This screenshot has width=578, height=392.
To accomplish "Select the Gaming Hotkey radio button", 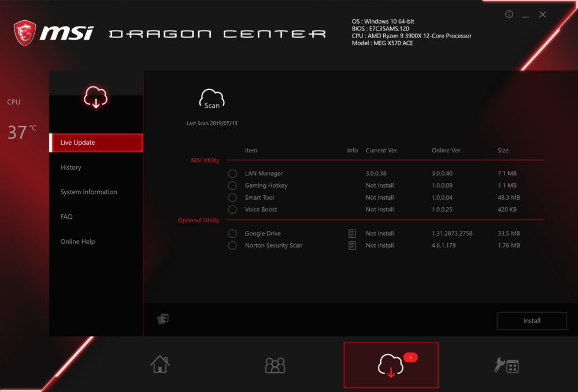I will [x=232, y=185].
